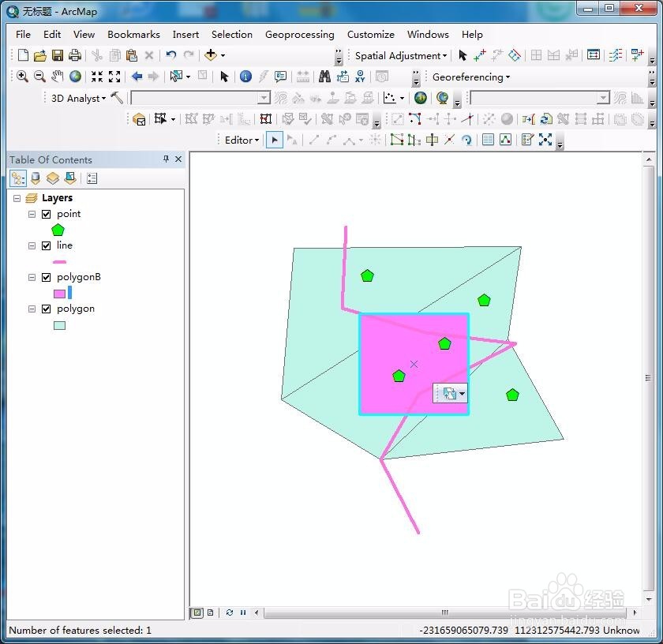Open Attributes window in Editor toolbar
Screen dimensions: 663x644
tap(488, 140)
